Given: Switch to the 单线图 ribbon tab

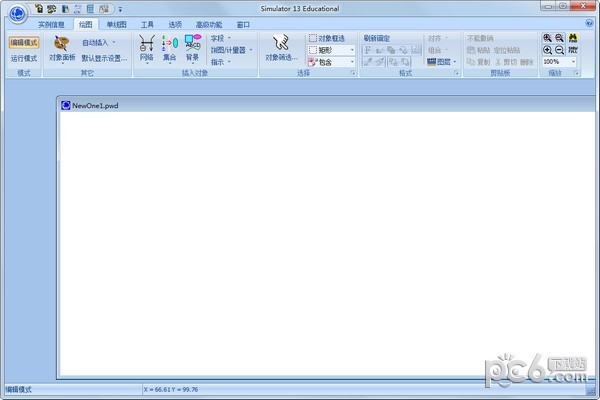Looking at the screenshot, I should point(117,23).
